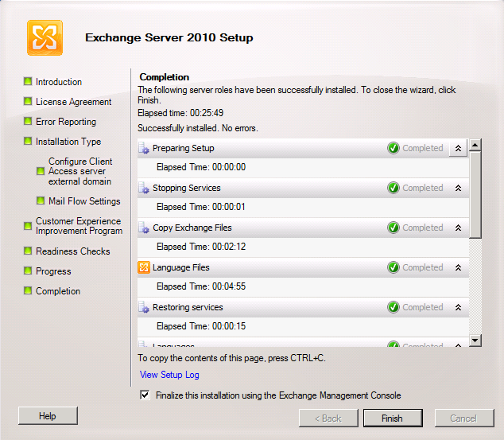504x440 pixels.
Task: Click the disabled Back button
Action: (x=328, y=419)
